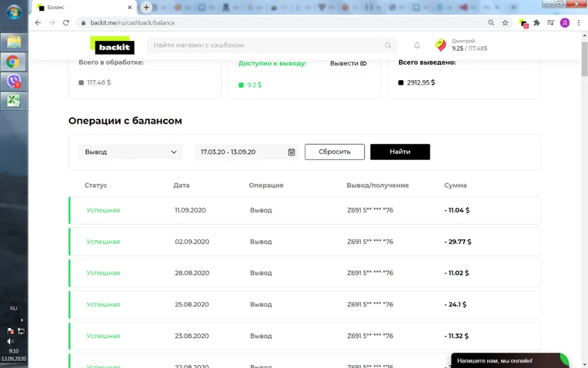Open the browser zoom magnifier icon
Viewport: 588px width, 368px height.
point(491,22)
